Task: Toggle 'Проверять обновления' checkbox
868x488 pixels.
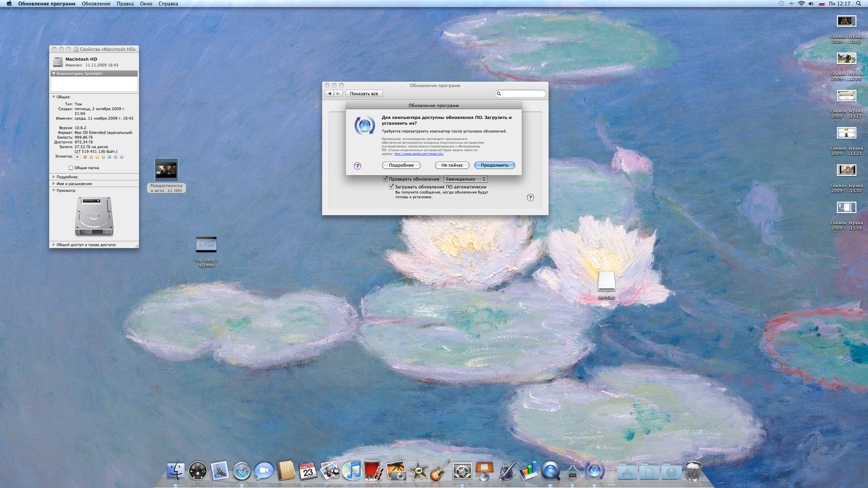Action: [385, 179]
